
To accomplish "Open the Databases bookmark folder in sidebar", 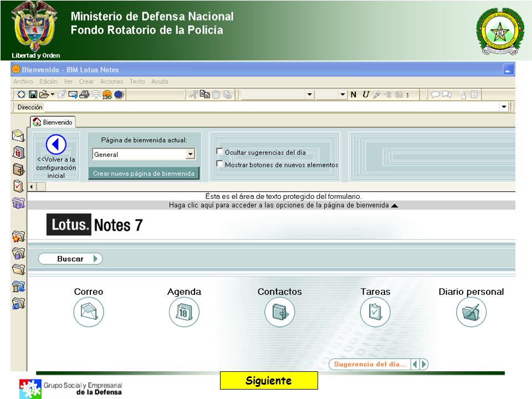I will pos(18,253).
